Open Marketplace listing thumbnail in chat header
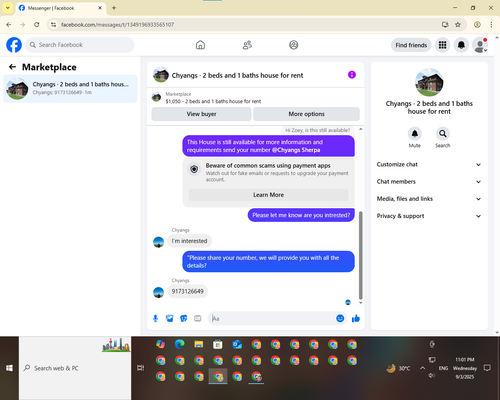Screen dimensions: 500x400 156,97
